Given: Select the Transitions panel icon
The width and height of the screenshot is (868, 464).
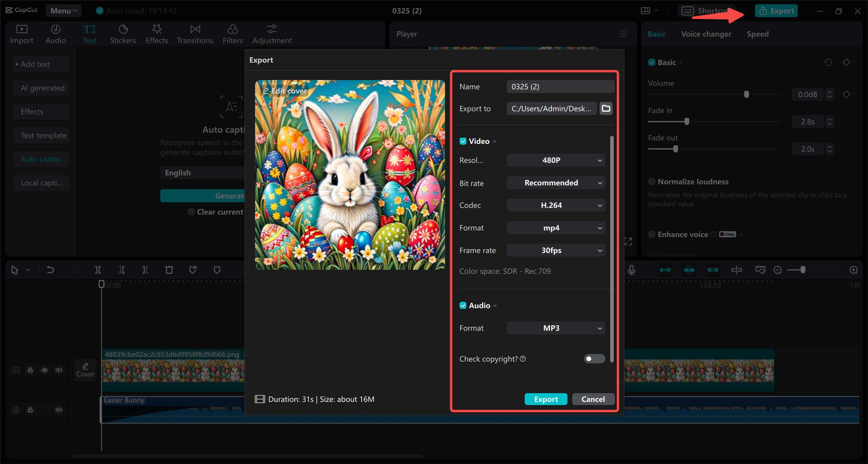Looking at the screenshot, I should (195, 33).
